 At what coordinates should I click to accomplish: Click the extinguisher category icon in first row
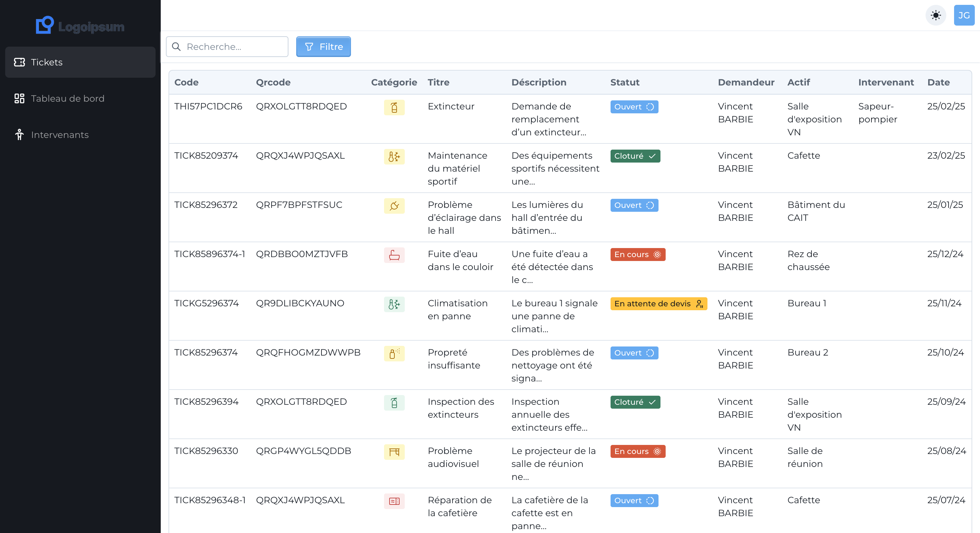click(394, 108)
